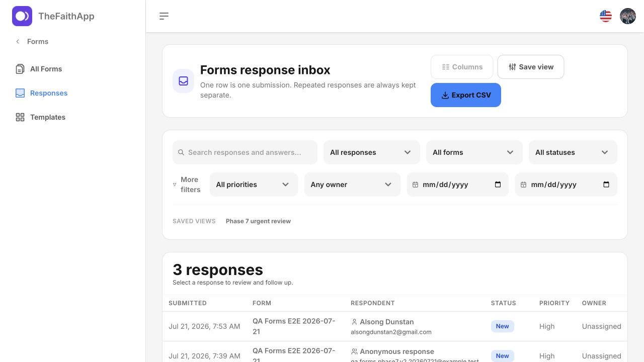Image resolution: width=644 pixels, height=362 pixels.
Task: Open the All statuses dropdown
Action: (x=573, y=152)
